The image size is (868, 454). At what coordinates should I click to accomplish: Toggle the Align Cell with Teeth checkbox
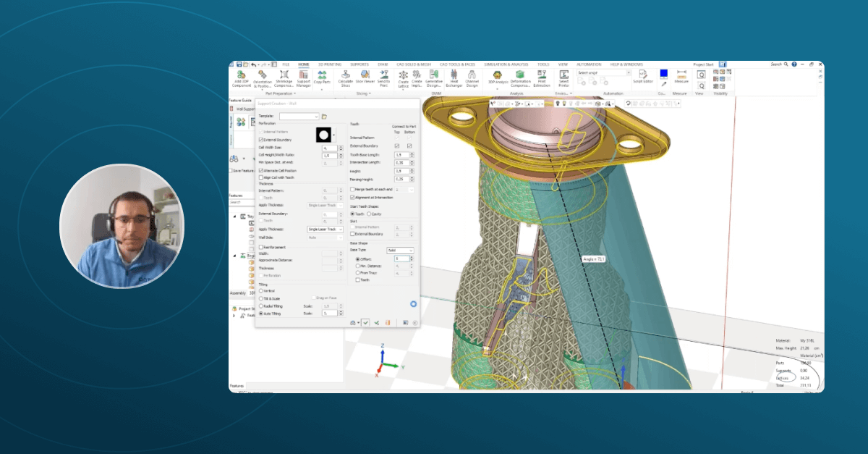pyautogui.click(x=261, y=177)
